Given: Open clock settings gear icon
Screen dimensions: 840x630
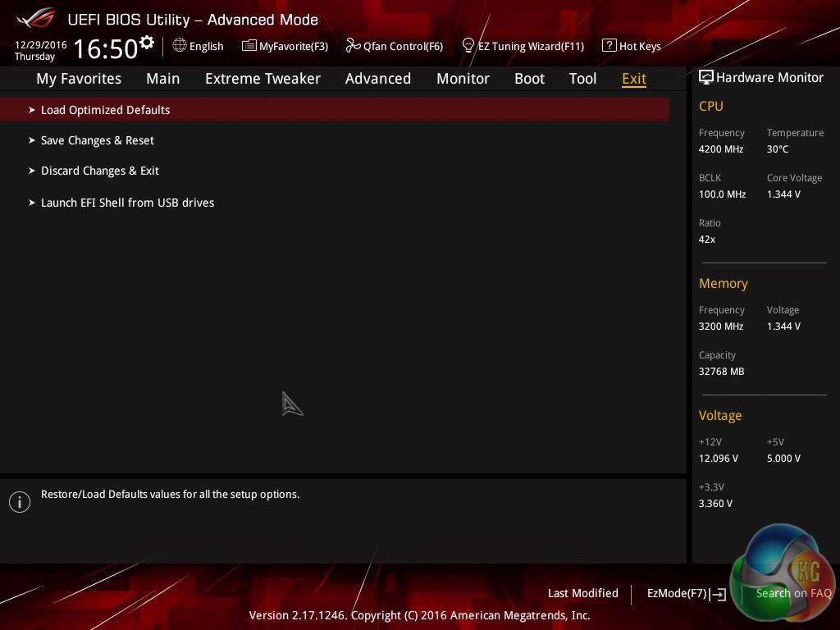Looking at the screenshot, I should click(147, 43).
